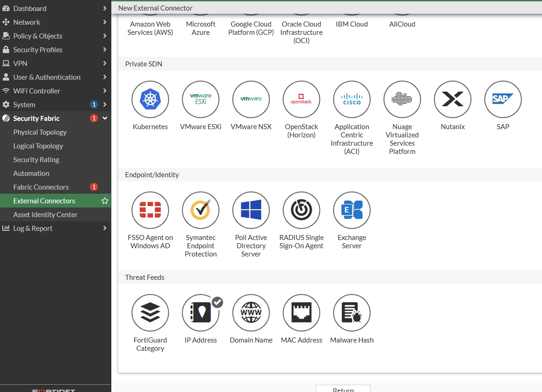
Task: Click the Return button
Action: click(x=343, y=388)
